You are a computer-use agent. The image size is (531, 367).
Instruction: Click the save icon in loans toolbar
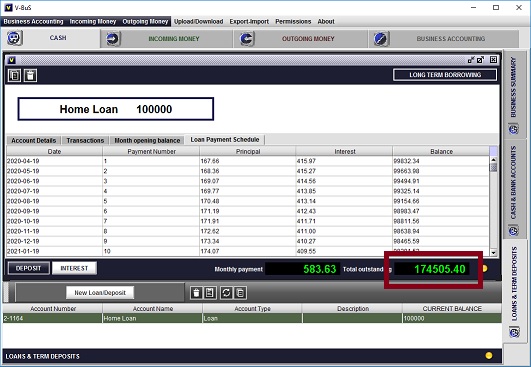click(x=210, y=293)
